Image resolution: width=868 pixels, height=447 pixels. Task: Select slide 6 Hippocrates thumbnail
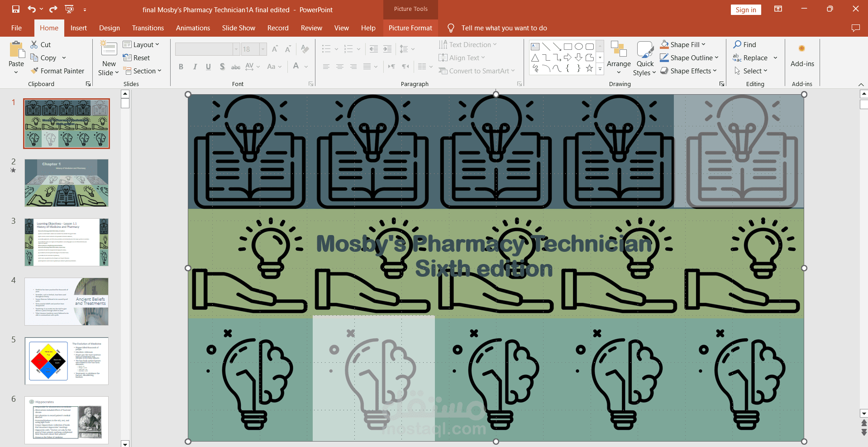click(67, 420)
